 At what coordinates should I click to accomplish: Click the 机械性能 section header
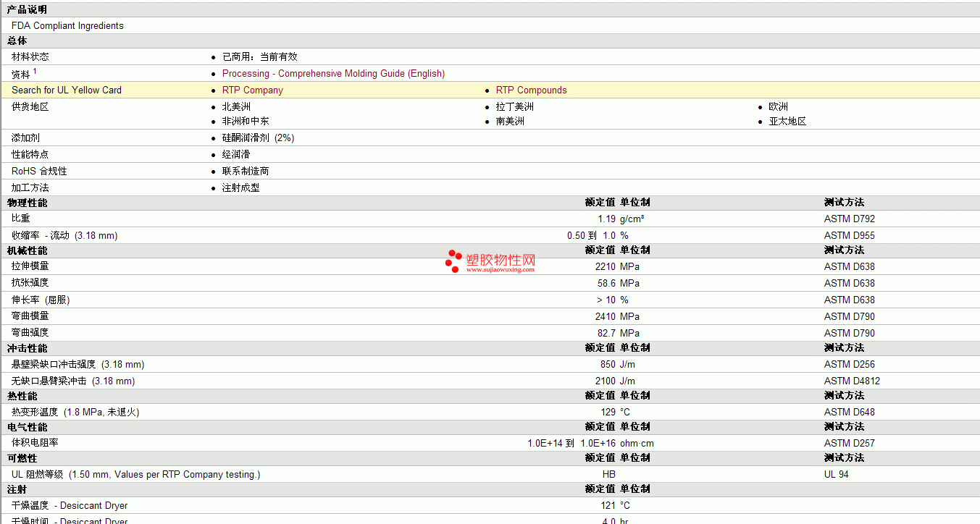click(27, 251)
